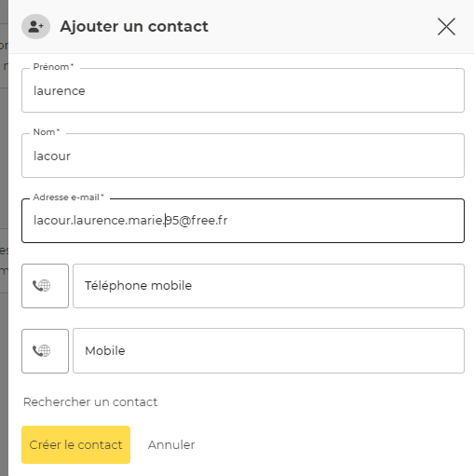Open country code selector beside Mobile field
Image resolution: width=474 pixels, height=476 pixels.
click(x=45, y=351)
